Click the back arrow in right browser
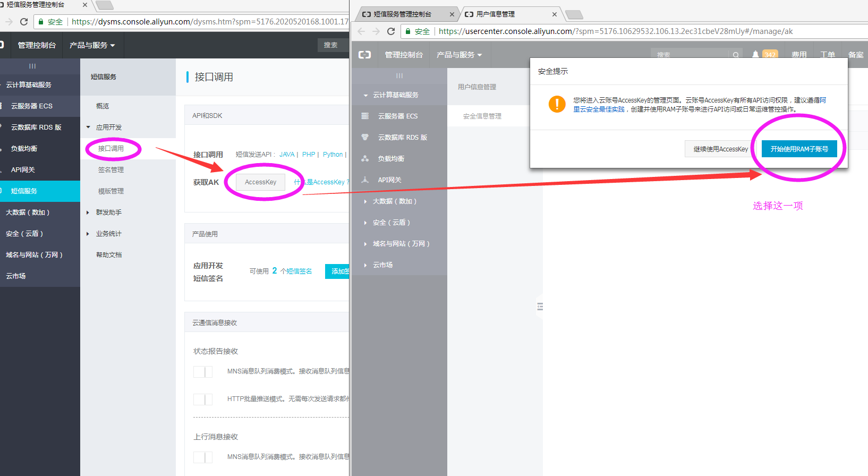Screen dimensions: 868x476 click(x=361, y=31)
